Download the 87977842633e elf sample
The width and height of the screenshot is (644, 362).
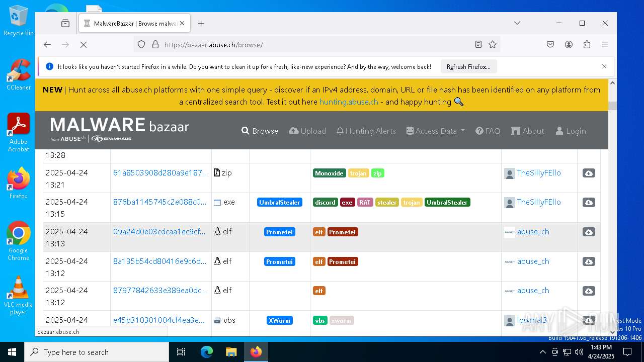point(589,291)
